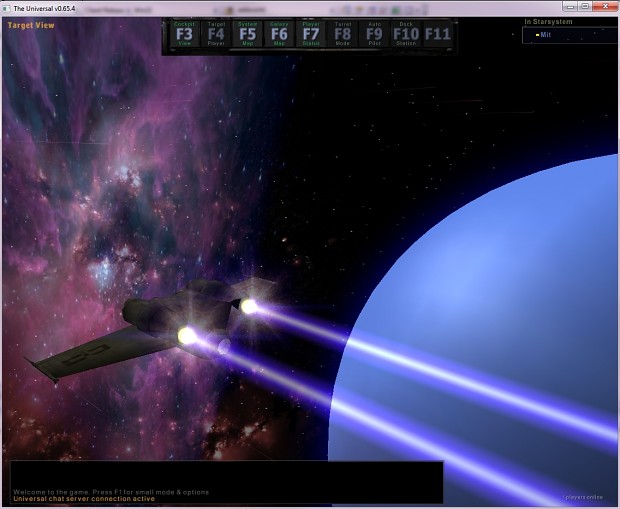620x509 pixels.
Task: Open the F6 Galaxy Map
Action: pyautogui.click(x=279, y=34)
